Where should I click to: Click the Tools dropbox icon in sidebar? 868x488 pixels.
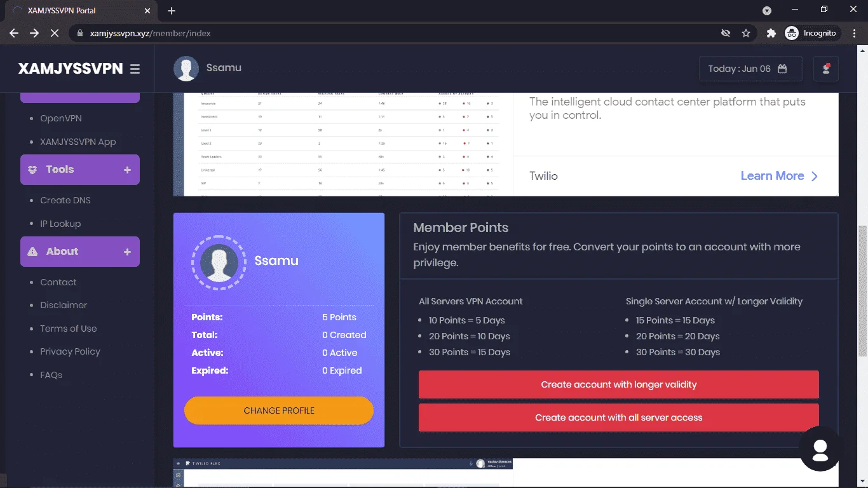click(32, 170)
